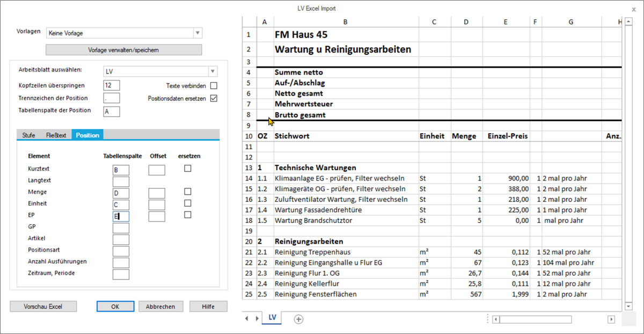Image resolution: width=644 pixels, height=334 pixels.
Task: Click the Einheit Tabellenspalte field
Action: point(121,205)
